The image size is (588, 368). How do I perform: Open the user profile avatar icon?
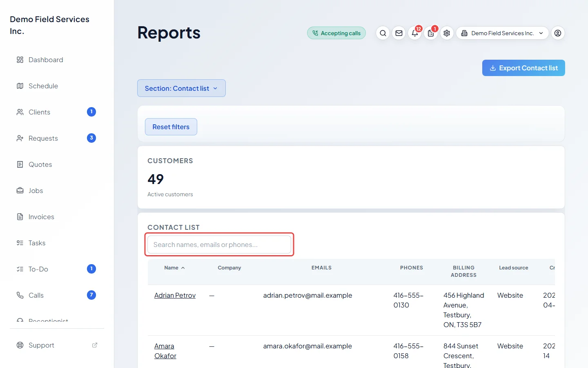click(x=558, y=33)
